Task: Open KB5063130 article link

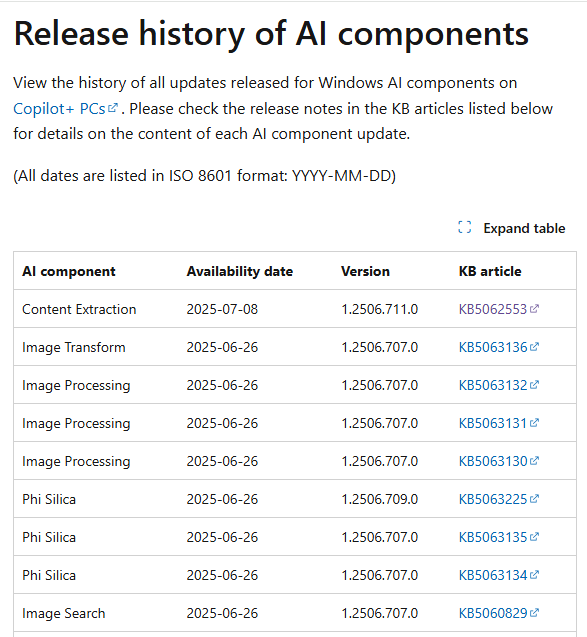Action: coord(498,462)
